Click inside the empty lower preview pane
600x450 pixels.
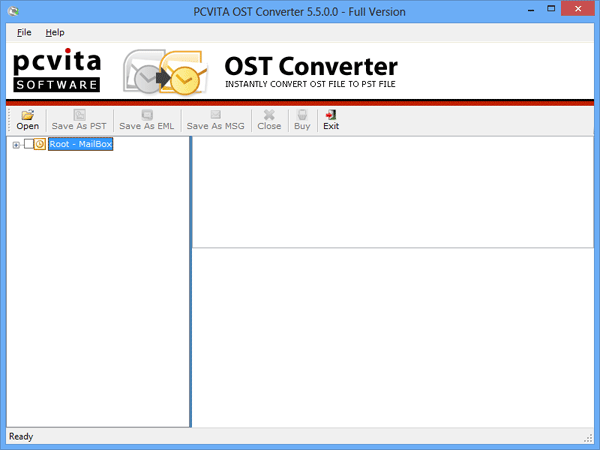click(x=395, y=338)
